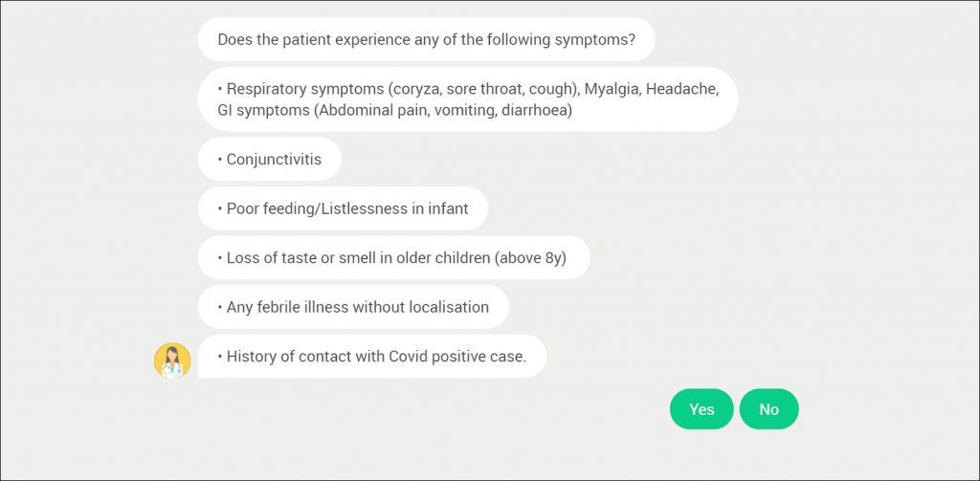Select the Any febrile illness bubble
The height and width of the screenshot is (481, 980).
[x=352, y=308]
